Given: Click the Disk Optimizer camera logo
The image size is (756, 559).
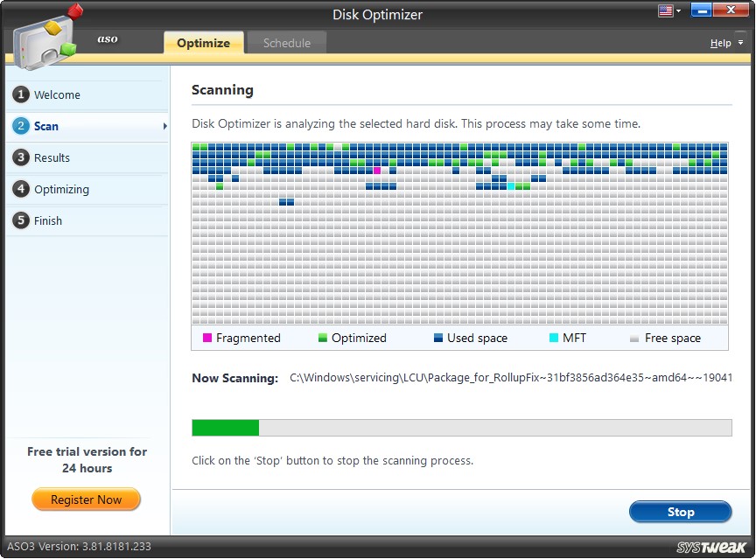Looking at the screenshot, I should [x=45, y=37].
